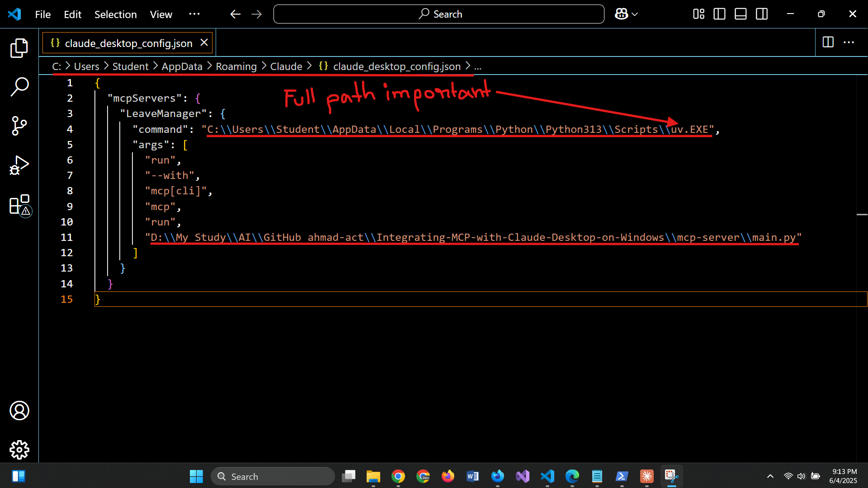This screenshot has width=868, height=488.
Task: Toggle the Primary Side Bar layout button
Action: (x=719, y=14)
